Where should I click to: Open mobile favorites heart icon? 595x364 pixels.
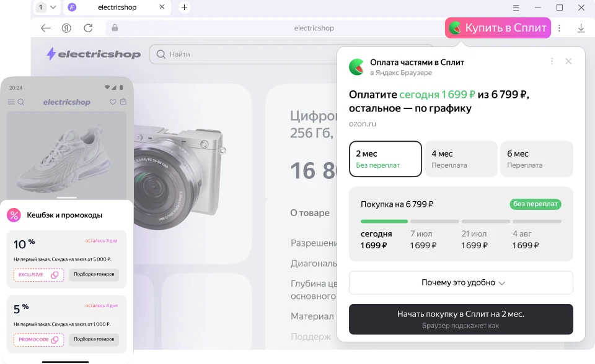point(113,102)
